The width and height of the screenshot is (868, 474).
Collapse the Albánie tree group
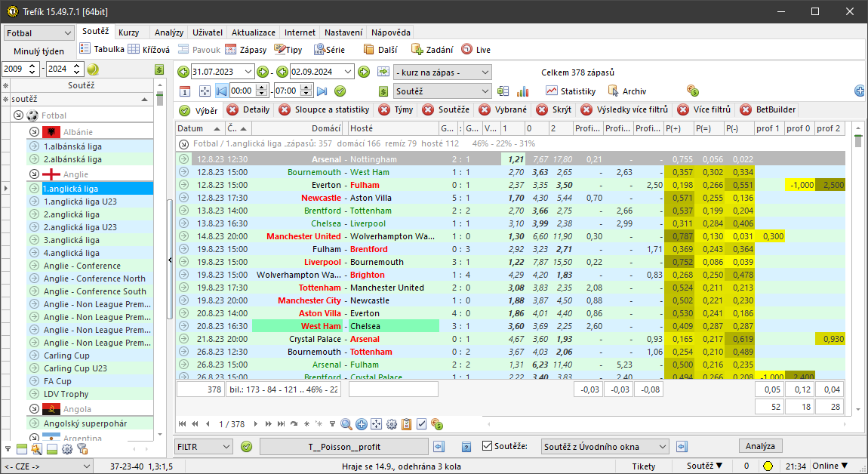pyautogui.click(x=34, y=132)
